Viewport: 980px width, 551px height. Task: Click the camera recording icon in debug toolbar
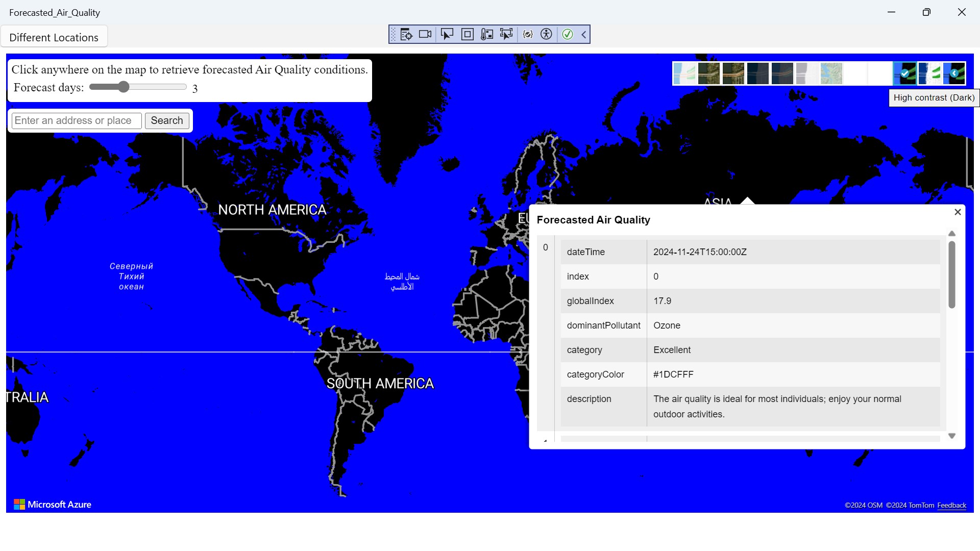click(425, 34)
